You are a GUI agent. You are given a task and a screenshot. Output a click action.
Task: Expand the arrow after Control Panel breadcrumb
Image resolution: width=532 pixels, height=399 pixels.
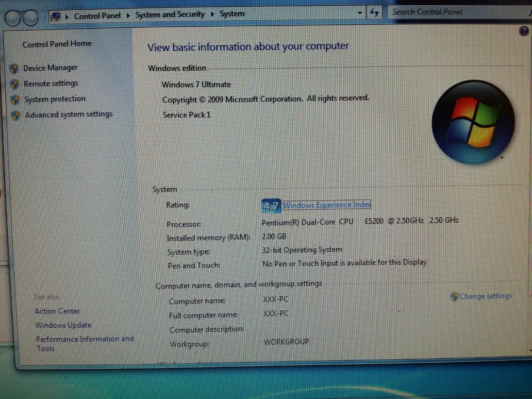128,15
